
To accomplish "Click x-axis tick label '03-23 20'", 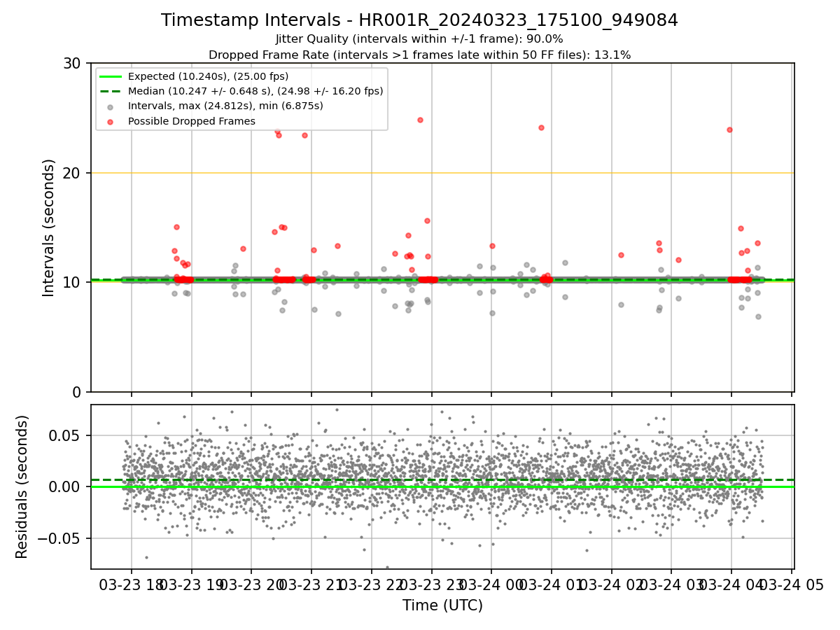I will point(252,584).
